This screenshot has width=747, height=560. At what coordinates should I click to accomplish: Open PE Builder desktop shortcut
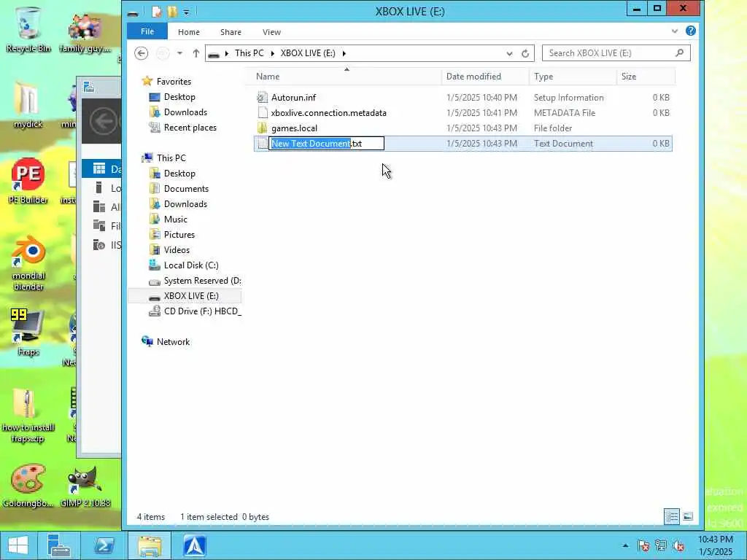pyautogui.click(x=28, y=182)
